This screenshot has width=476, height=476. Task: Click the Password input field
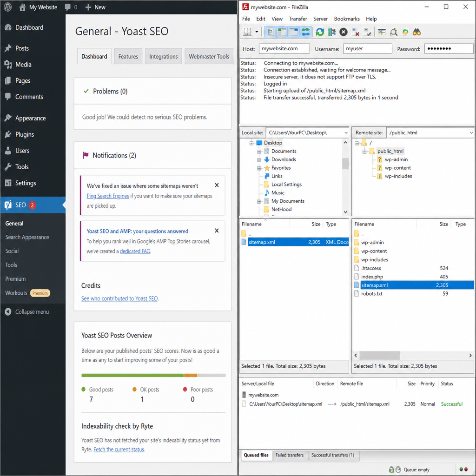tap(449, 48)
